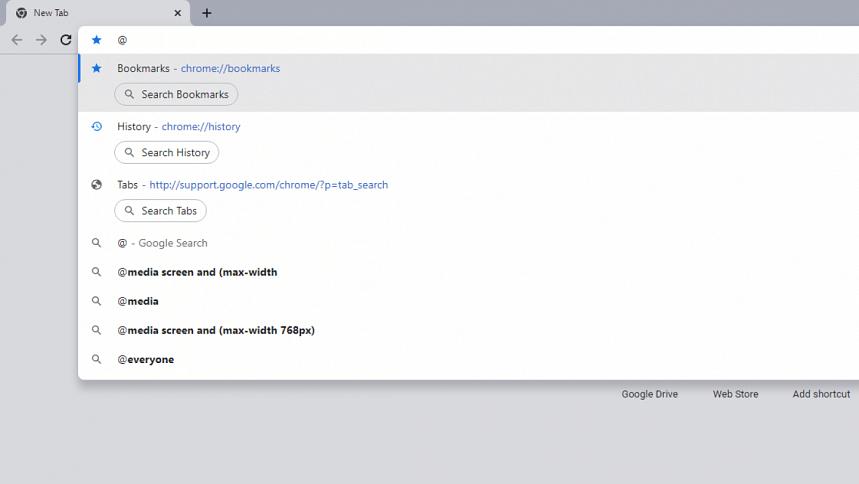
Task: Choose '@media screen and (max-width' suggestion
Action: [469, 272]
